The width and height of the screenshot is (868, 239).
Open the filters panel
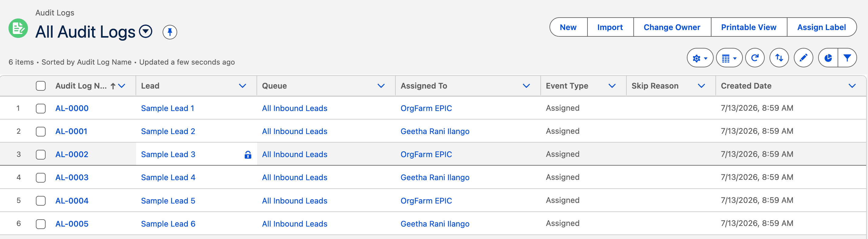point(847,58)
